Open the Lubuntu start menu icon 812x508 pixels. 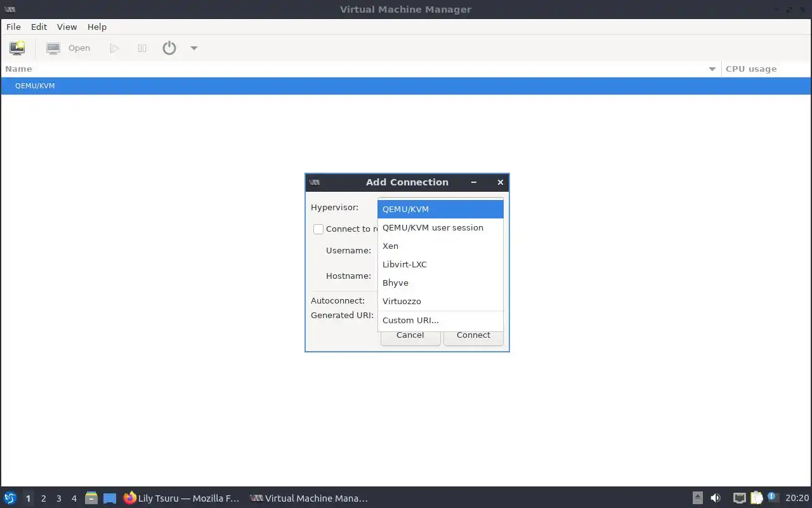tap(10, 498)
